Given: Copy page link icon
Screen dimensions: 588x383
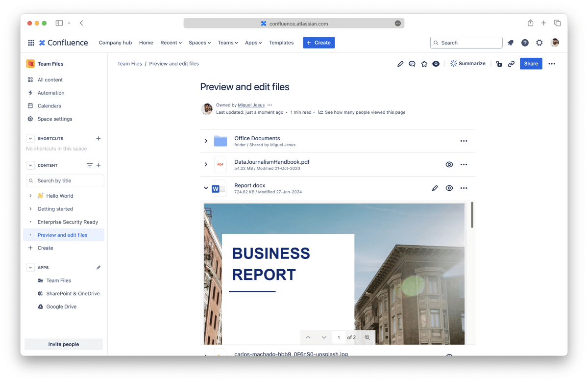Looking at the screenshot, I should (511, 64).
